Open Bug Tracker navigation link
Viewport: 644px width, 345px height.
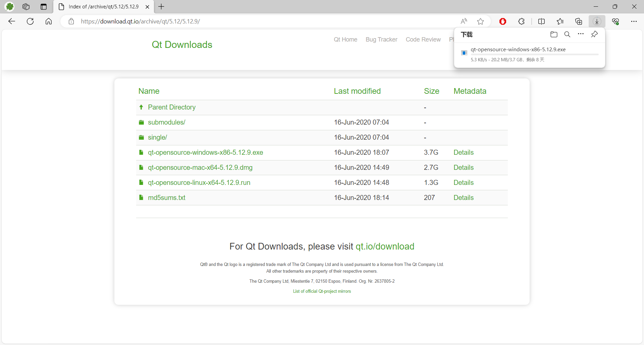(x=381, y=40)
